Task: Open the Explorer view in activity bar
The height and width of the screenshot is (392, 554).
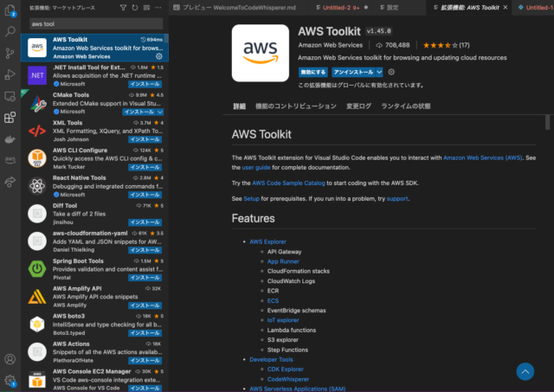Action: pyautogui.click(x=10, y=10)
